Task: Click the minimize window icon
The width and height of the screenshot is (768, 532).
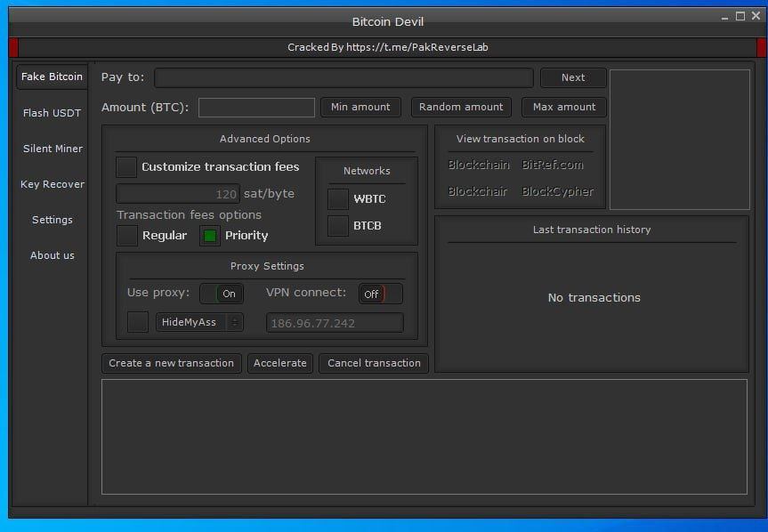Action: click(724, 16)
